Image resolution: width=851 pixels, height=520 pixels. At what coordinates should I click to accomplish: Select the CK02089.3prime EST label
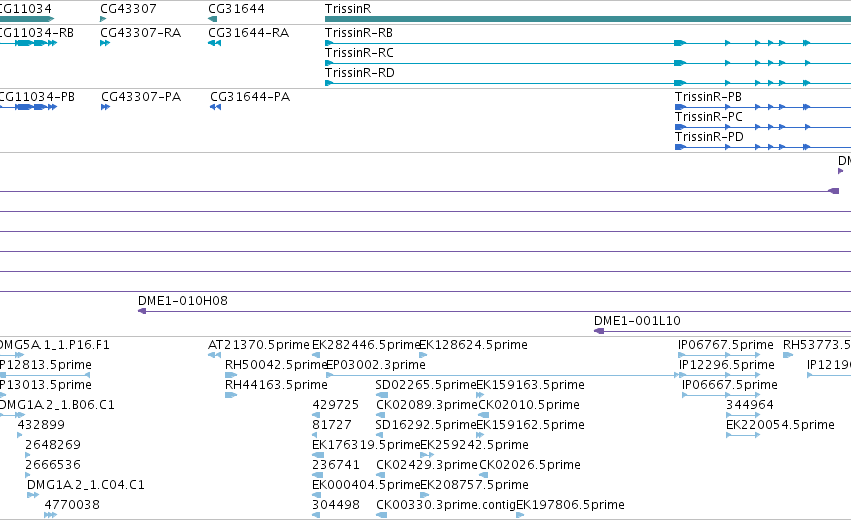tap(427, 405)
